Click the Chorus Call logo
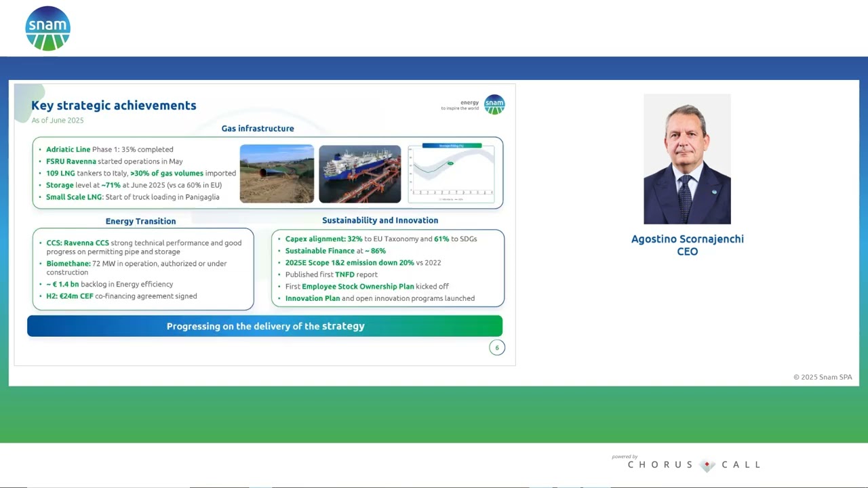The image size is (868, 488). pos(694,464)
